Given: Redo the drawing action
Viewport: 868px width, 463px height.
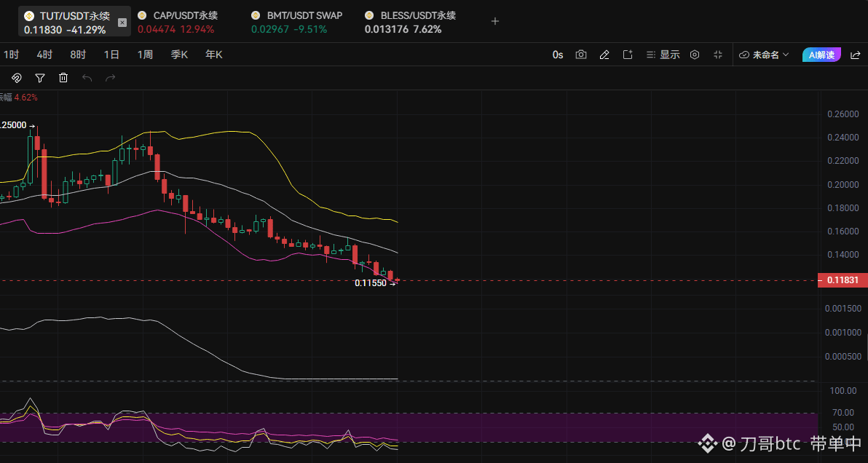Looking at the screenshot, I should click(x=110, y=78).
